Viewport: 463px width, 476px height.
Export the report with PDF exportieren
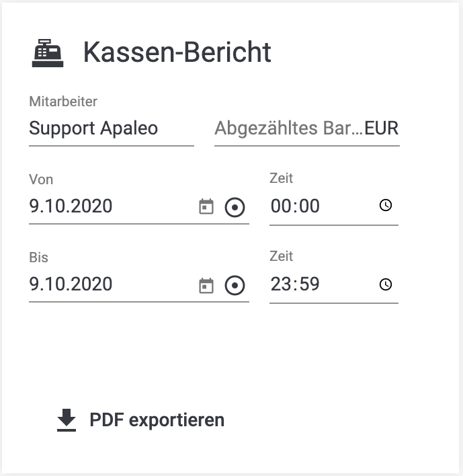(x=140, y=420)
